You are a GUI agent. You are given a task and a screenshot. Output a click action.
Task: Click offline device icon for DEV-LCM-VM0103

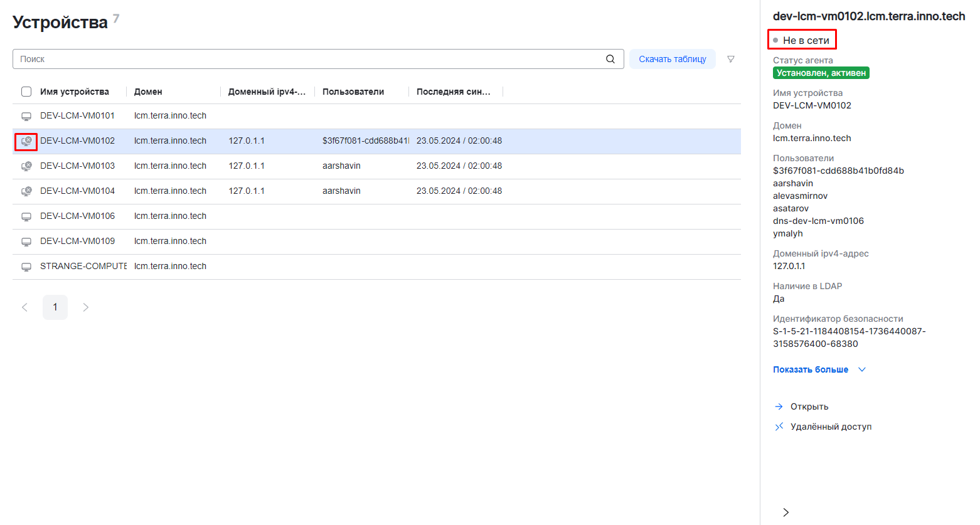tap(26, 166)
